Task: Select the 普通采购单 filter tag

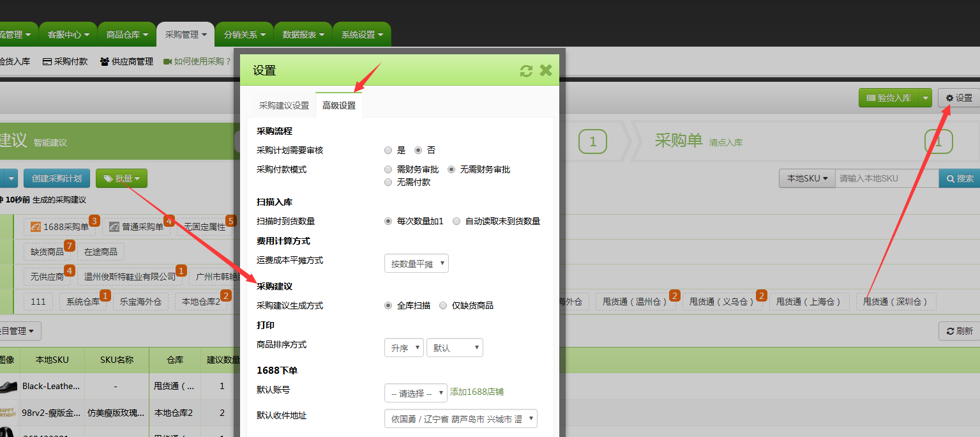Action: (x=136, y=227)
